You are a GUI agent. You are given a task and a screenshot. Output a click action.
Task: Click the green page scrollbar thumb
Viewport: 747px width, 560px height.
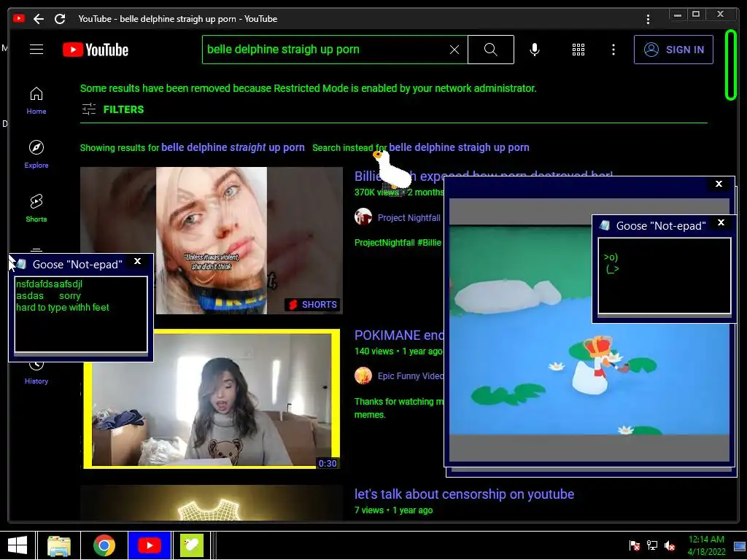pyautogui.click(x=731, y=65)
